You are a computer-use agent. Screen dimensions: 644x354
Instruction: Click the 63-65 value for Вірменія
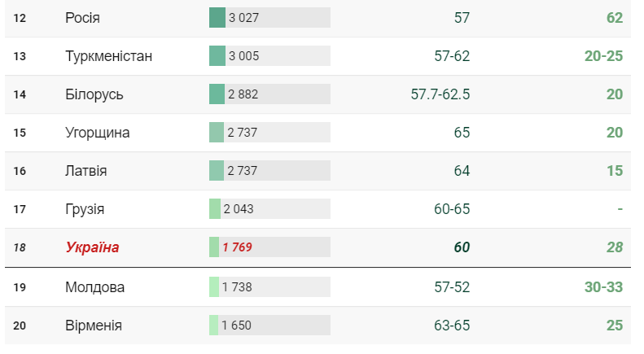pyautogui.click(x=452, y=326)
